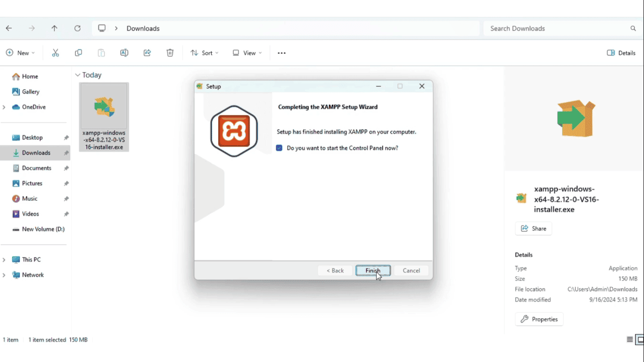Viewport: 644px width, 362px height.
Task: Click the Forward navigation arrow in File Explorer
Action: coord(32,28)
